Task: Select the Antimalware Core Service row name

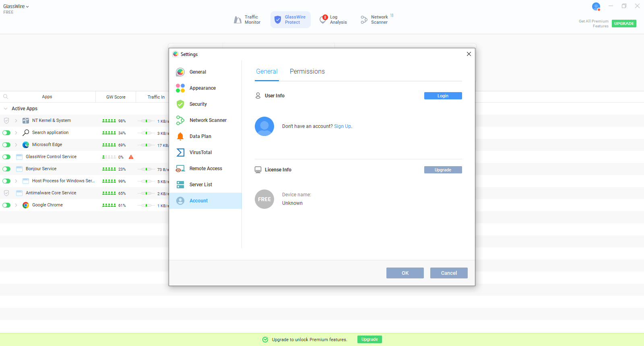Action: click(x=51, y=193)
